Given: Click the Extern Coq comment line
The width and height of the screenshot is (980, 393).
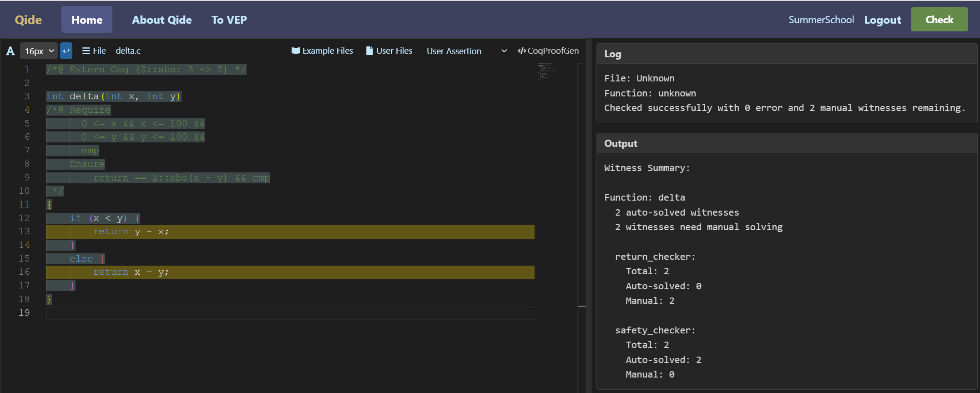Looking at the screenshot, I should click(x=146, y=70).
